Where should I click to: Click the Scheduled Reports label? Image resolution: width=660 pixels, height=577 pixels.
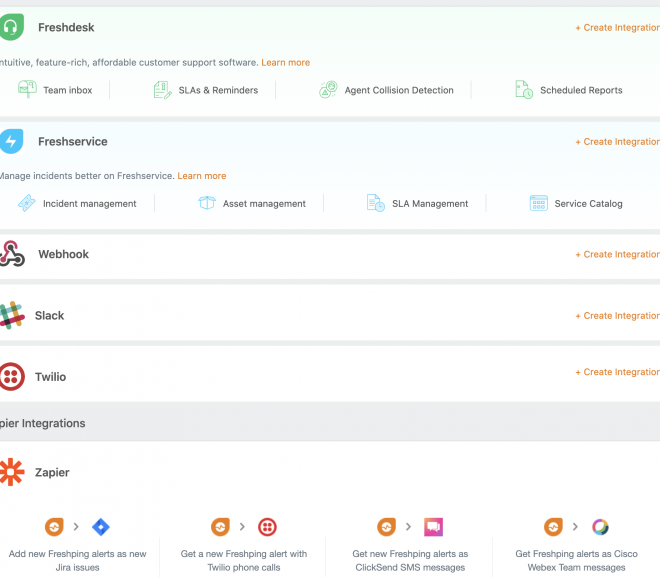[x=581, y=90]
